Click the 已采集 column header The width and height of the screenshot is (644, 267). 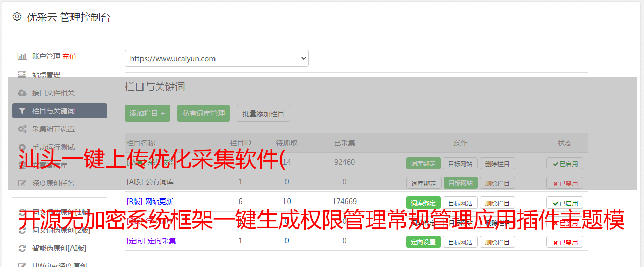344,143
